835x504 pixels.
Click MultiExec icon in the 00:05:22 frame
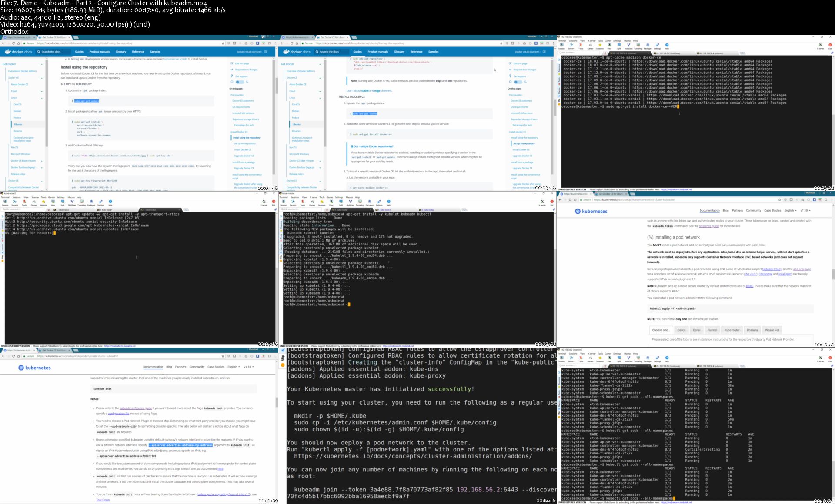628,46
